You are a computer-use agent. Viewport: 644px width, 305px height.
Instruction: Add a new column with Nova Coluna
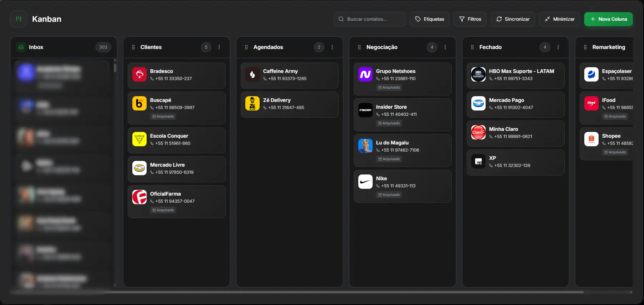point(608,19)
